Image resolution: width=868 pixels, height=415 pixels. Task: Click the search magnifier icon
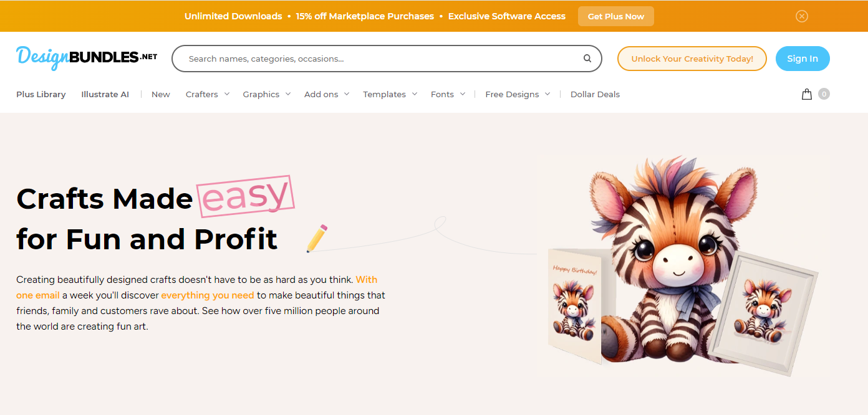click(587, 59)
